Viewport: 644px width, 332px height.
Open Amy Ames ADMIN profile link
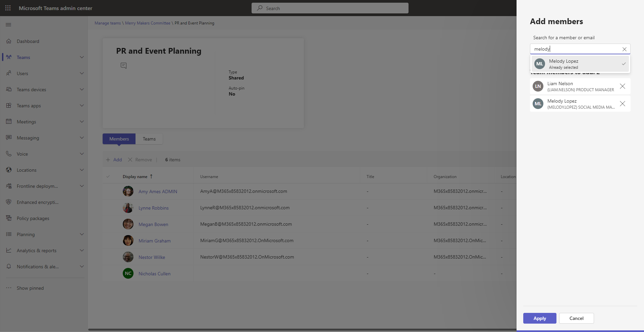pos(158,191)
